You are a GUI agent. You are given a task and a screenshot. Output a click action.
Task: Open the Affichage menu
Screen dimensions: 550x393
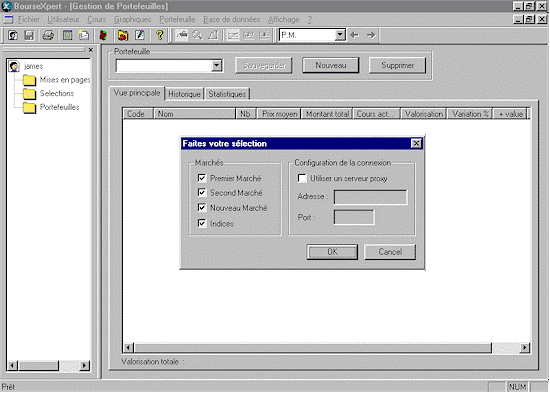284,19
